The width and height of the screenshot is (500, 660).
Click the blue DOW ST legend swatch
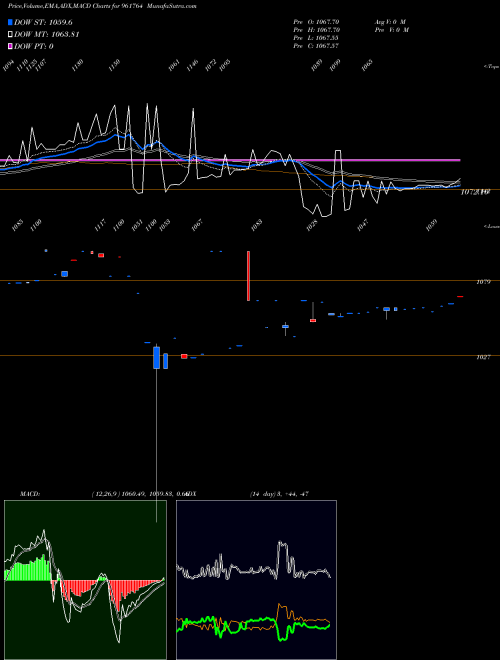tap(10, 22)
